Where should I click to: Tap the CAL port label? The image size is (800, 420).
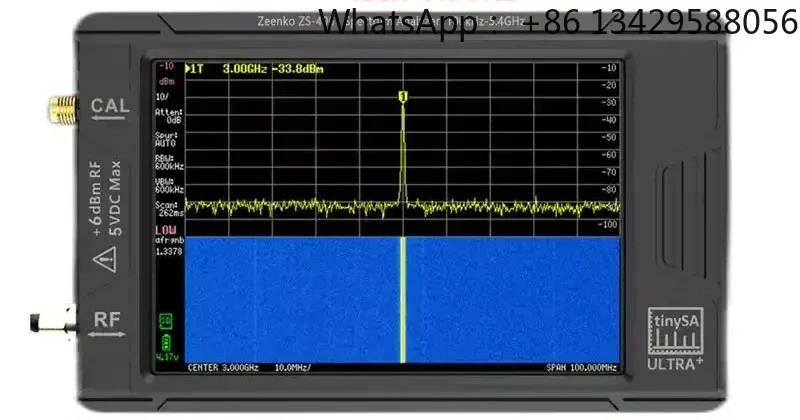click(110, 105)
